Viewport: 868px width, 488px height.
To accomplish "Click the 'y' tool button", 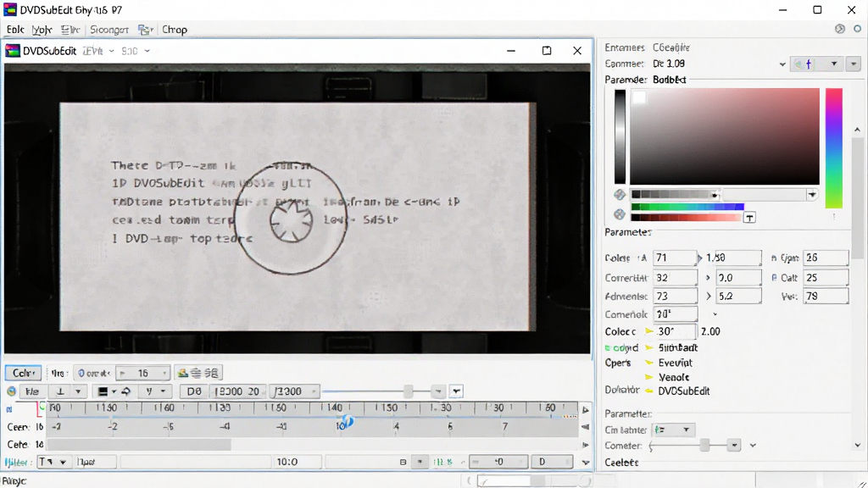I will [149, 391].
